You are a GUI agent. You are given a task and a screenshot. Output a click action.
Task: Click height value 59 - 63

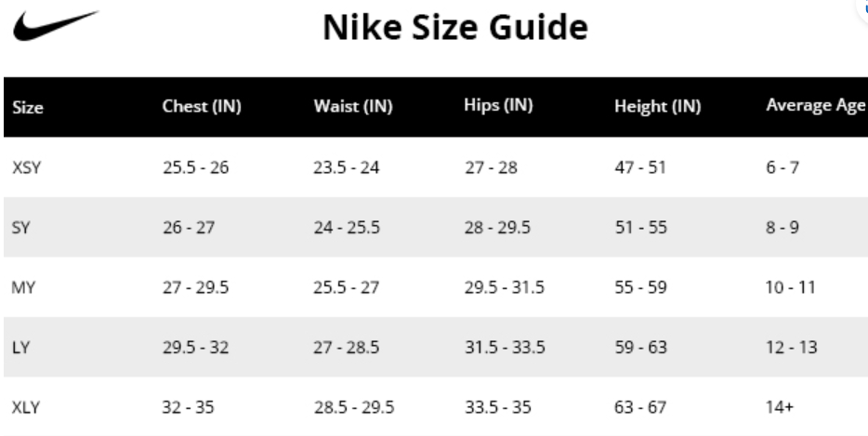(x=640, y=348)
